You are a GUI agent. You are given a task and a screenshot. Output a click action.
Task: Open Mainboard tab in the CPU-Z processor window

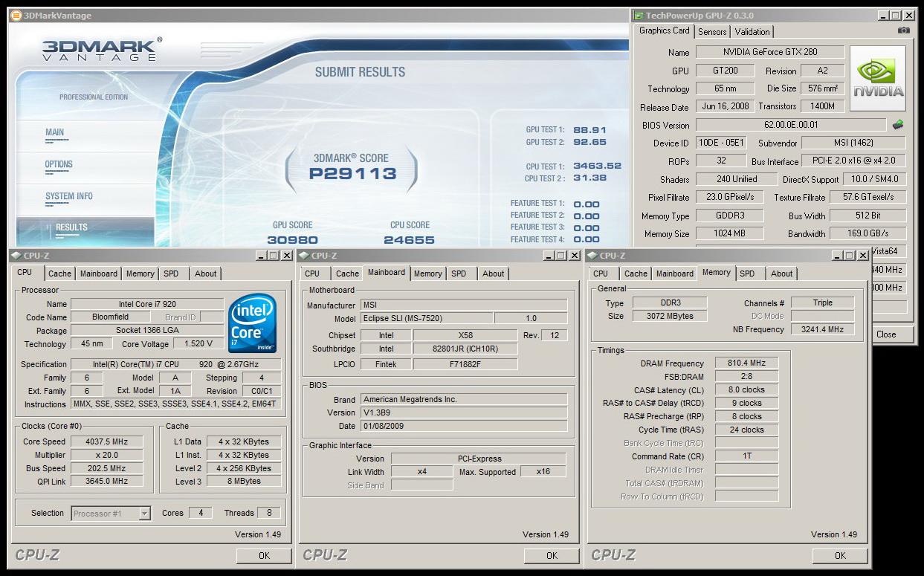pos(99,274)
